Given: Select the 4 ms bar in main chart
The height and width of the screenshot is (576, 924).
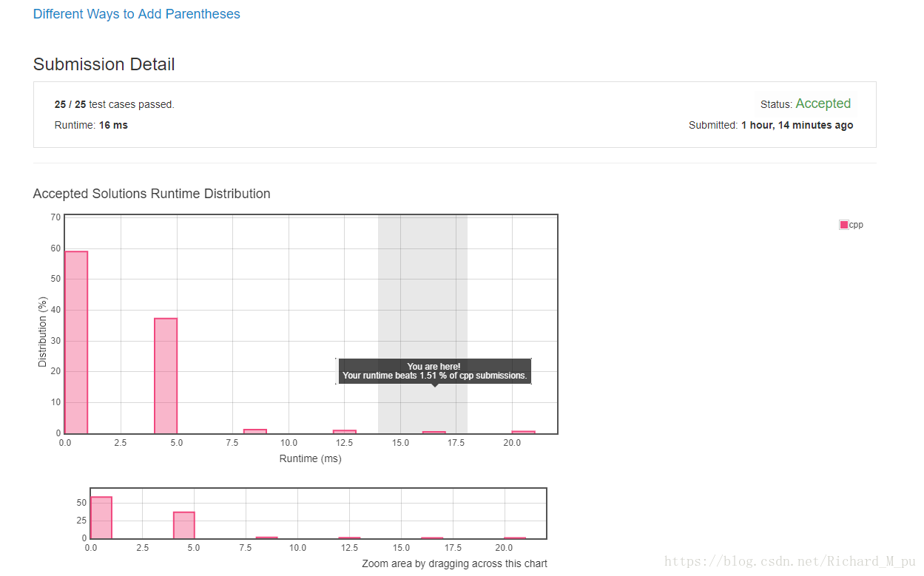Looking at the screenshot, I should pos(166,376).
